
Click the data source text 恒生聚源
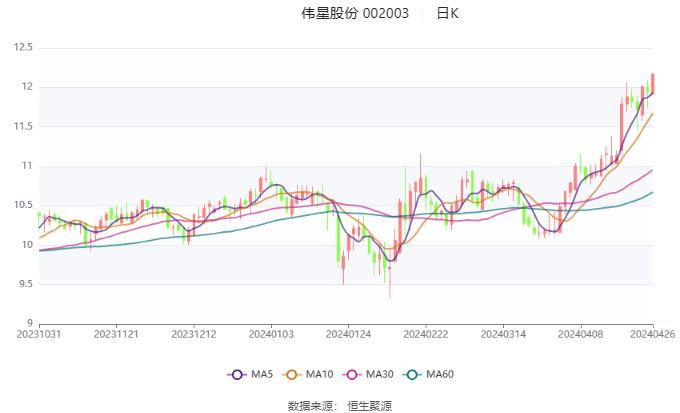coord(369,406)
